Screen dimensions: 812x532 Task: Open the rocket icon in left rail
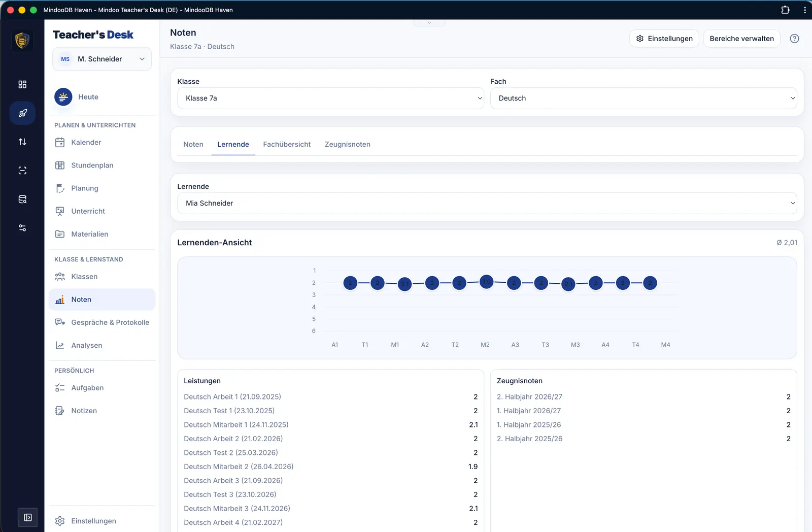click(x=22, y=113)
